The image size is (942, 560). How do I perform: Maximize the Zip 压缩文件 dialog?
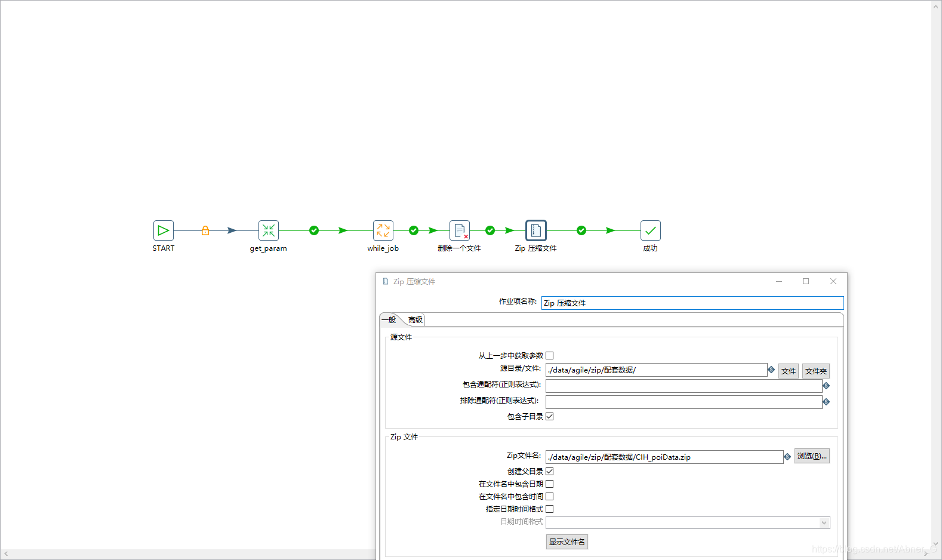806,281
